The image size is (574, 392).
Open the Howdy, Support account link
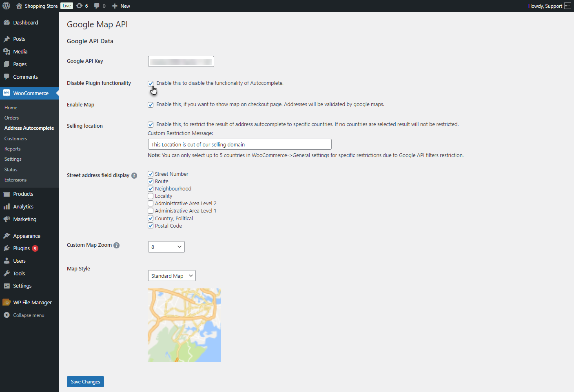coord(545,6)
